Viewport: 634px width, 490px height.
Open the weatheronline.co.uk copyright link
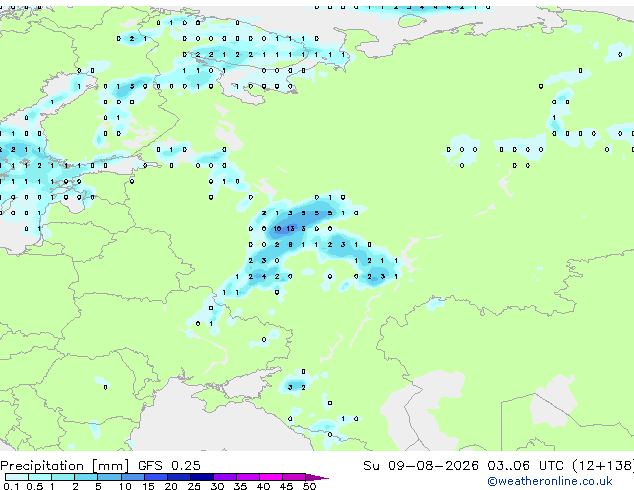coord(550,481)
